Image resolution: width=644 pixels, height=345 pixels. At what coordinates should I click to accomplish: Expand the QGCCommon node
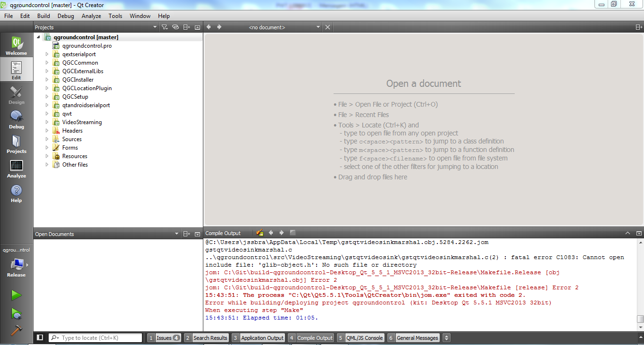pyautogui.click(x=47, y=63)
